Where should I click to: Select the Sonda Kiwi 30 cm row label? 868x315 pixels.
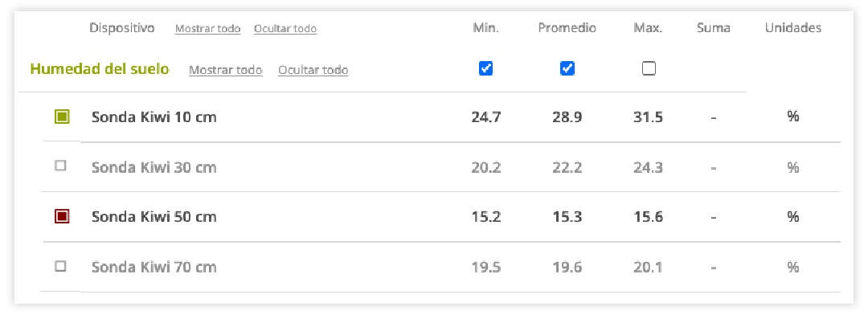pyautogui.click(x=154, y=167)
